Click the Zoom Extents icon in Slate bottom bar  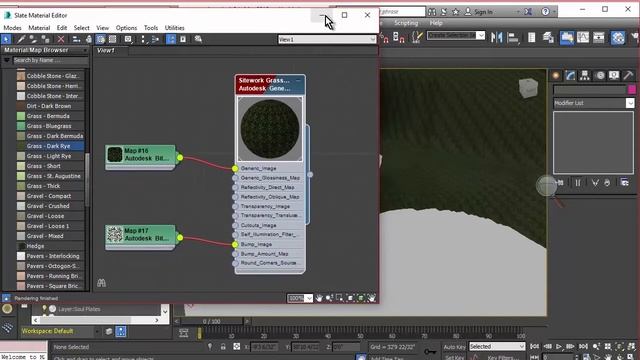350,298
